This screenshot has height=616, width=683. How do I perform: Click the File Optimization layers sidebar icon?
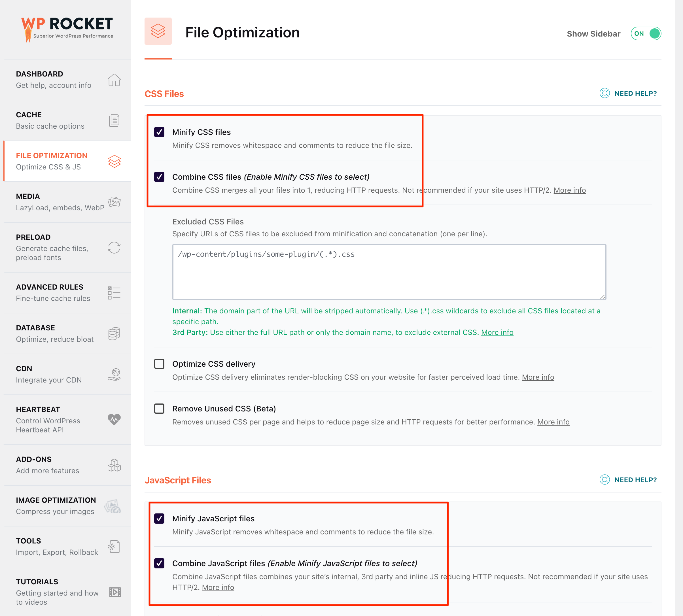(114, 162)
